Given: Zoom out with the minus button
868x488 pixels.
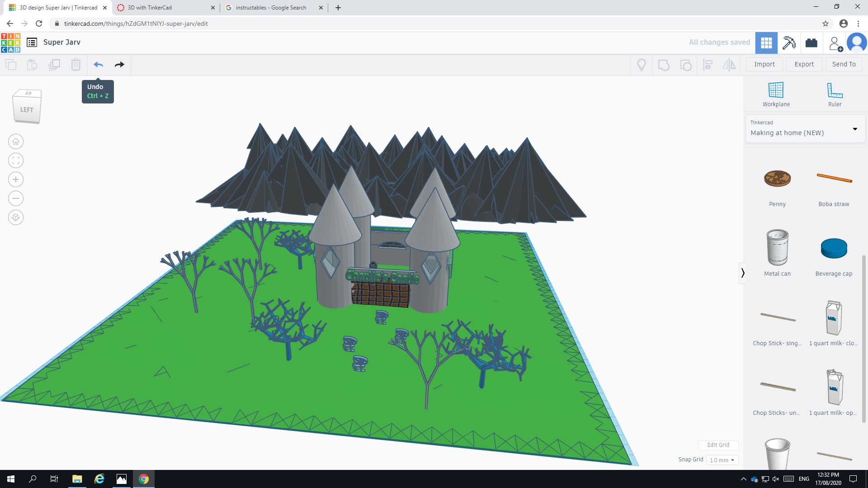Looking at the screenshot, I should click(x=16, y=198).
